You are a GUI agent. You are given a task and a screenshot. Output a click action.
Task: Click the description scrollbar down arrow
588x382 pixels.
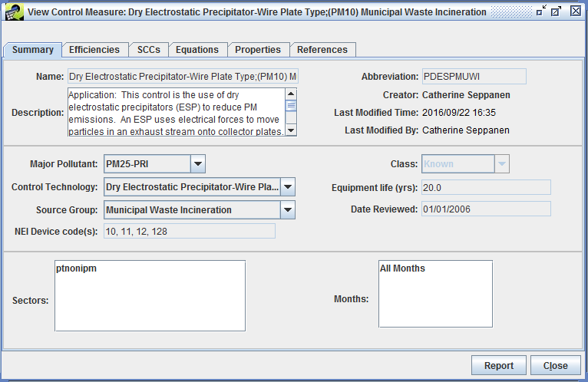(x=291, y=130)
